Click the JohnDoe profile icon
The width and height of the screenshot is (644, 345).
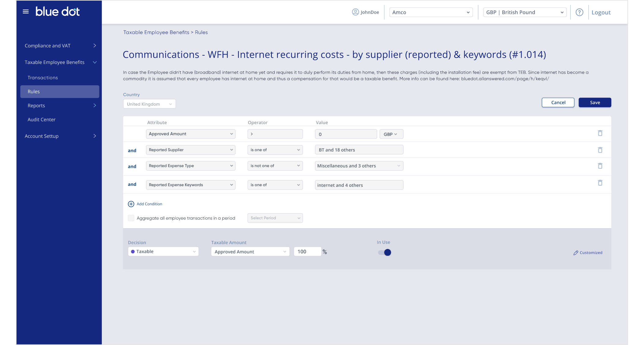(x=355, y=12)
